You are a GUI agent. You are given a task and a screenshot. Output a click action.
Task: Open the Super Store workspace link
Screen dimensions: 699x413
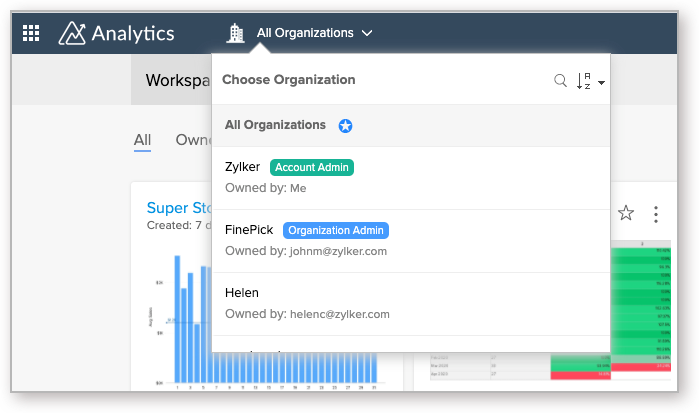[x=168, y=208]
